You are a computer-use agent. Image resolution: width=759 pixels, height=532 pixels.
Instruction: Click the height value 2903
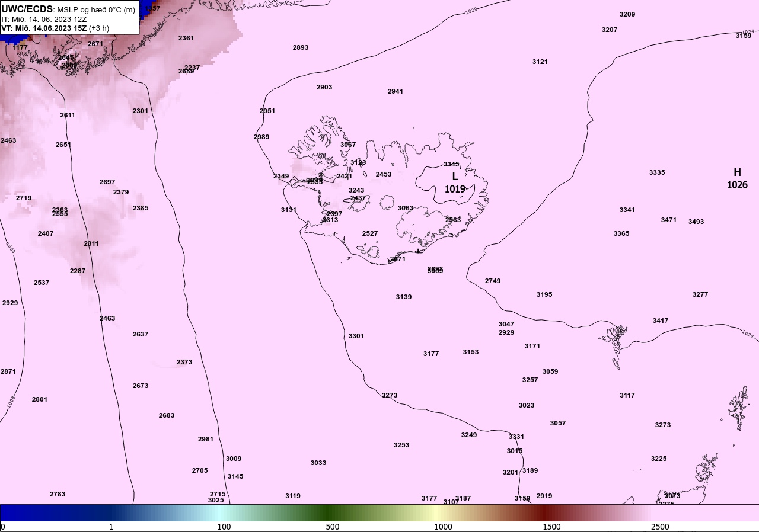pyautogui.click(x=324, y=87)
